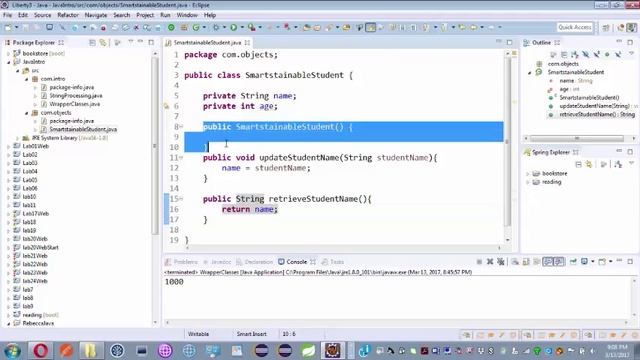
Task: Switch to the Javadoc tab
Action: pyautogui.click(x=218, y=262)
